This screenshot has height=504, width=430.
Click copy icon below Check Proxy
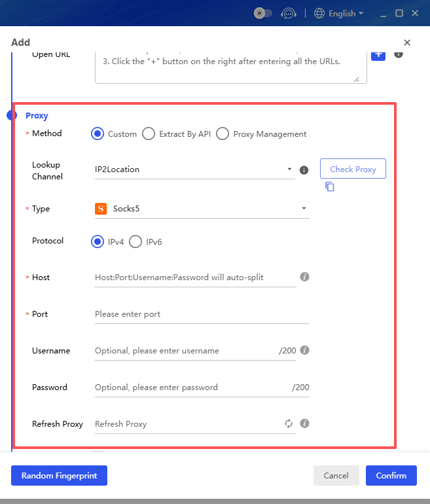[330, 187]
